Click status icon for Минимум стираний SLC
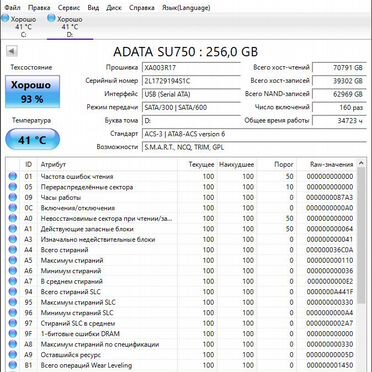The width and height of the screenshot is (372, 372). point(13,313)
